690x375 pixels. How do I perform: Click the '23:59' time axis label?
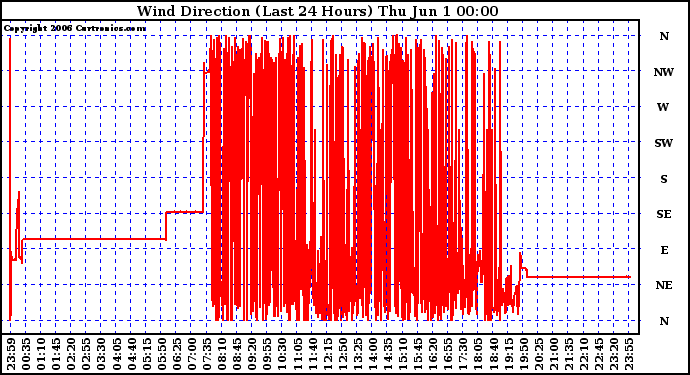[x=11, y=354]
